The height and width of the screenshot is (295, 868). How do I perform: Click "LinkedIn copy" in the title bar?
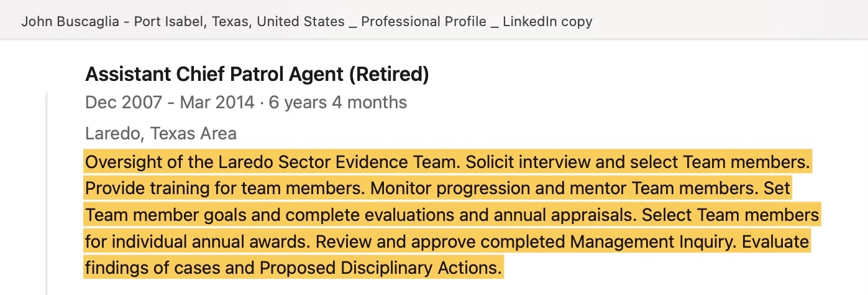(547, 21)
